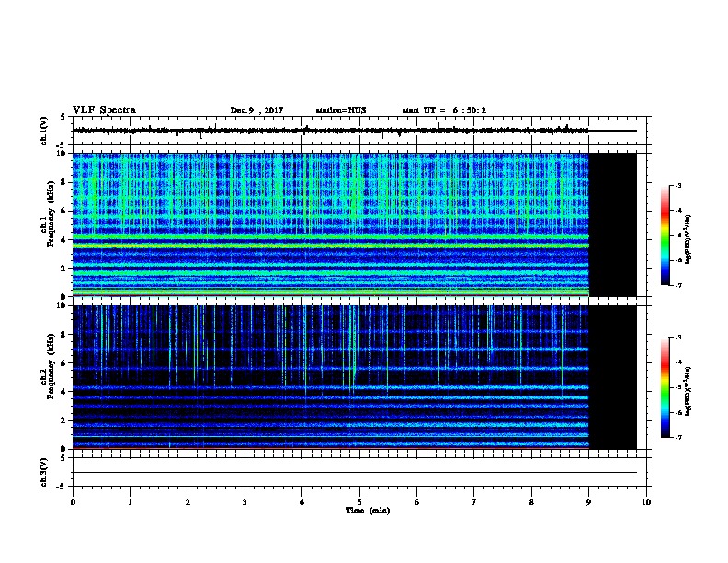
Task: Click the "VLF Spectra" plot title
Action: click(x=104, y=110)
